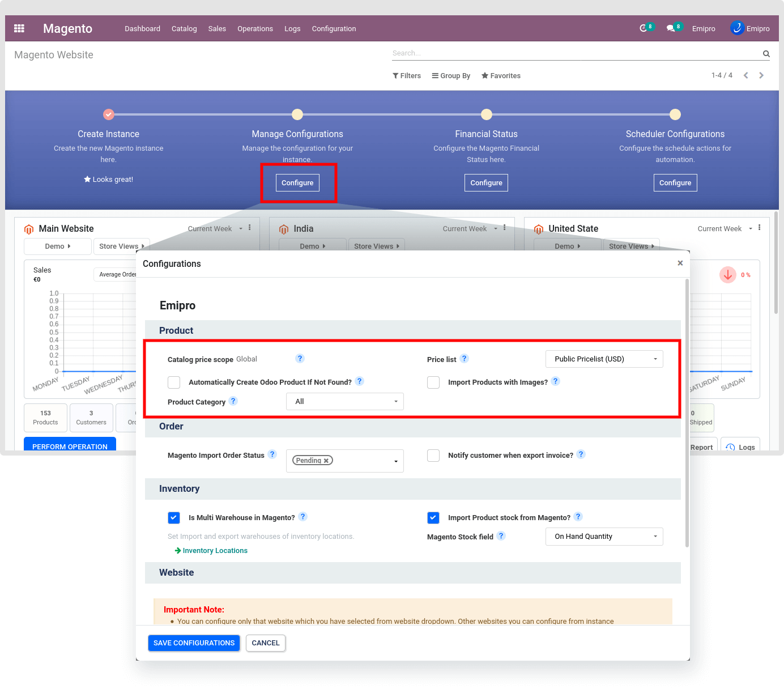The width and height of the screenshot is (784, 689).
Task: Click the Emipro user avatar icon
Action: (737, 28)
